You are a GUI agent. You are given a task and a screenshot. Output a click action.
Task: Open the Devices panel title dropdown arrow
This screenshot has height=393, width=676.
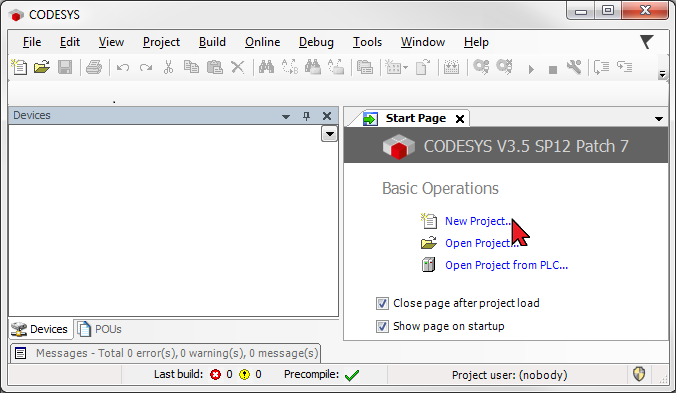(286, 116)
